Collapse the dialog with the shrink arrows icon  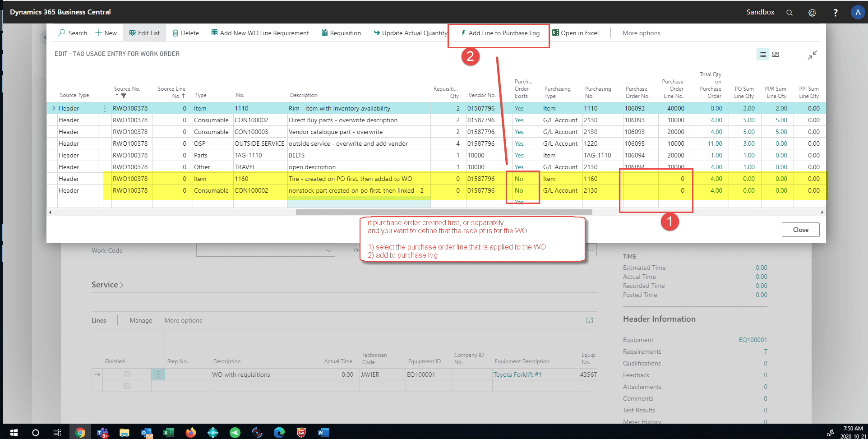813,55
